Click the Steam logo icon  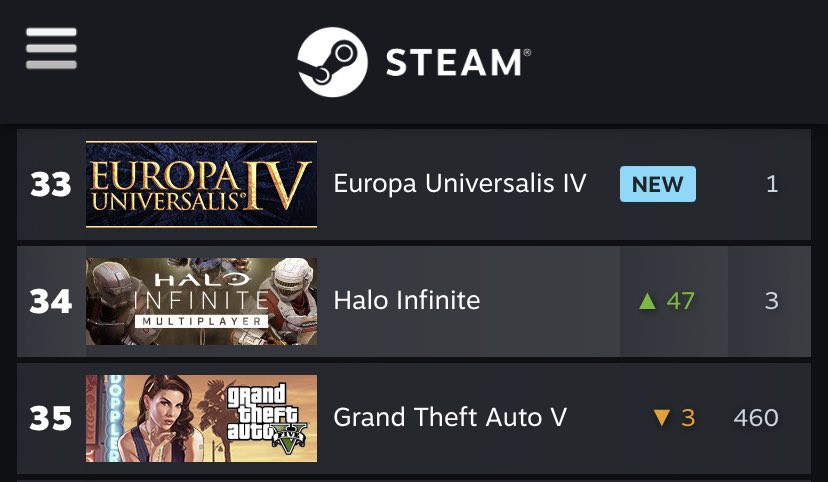pyautogui.click(x=332, y=62)
